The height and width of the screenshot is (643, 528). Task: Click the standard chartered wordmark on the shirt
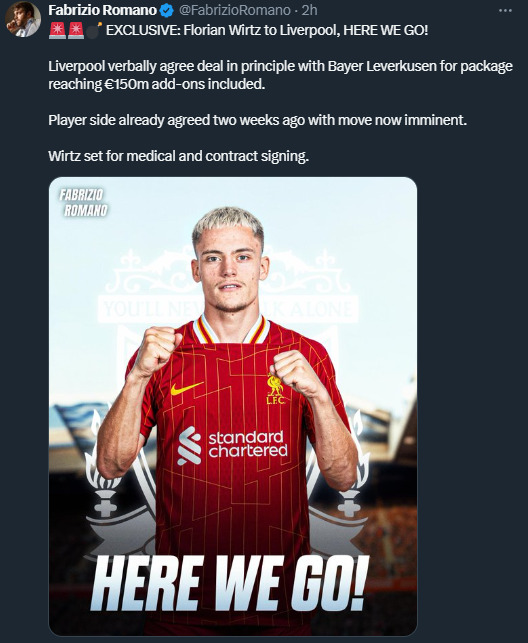[x=248, y=444]
